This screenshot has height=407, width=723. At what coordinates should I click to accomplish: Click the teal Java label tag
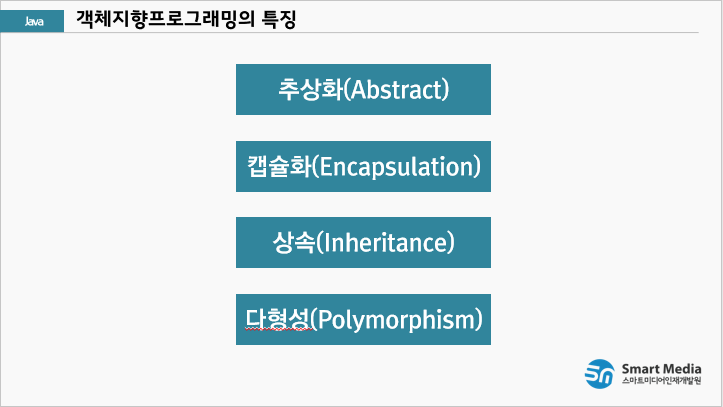(32, 21)
